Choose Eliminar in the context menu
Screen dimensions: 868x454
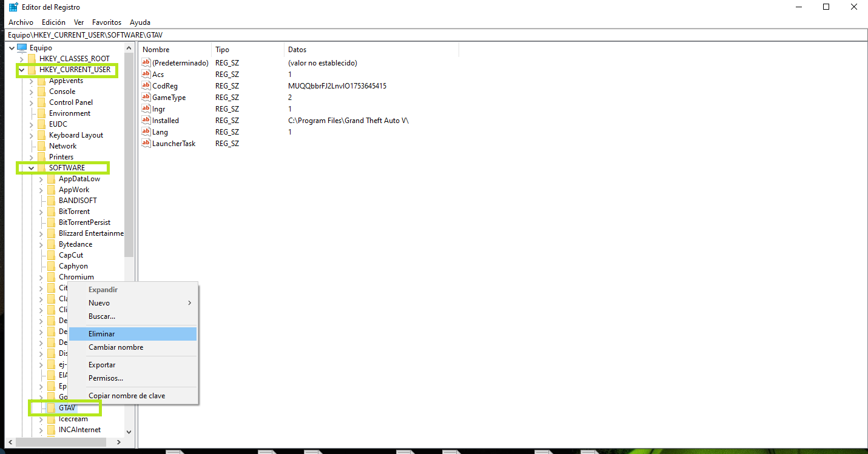pyautogui.click(x=102, y=334)
